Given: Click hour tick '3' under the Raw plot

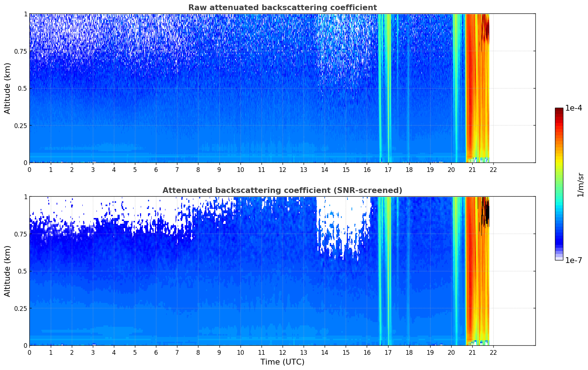Looking at the screenshot, I should point(93,169).
